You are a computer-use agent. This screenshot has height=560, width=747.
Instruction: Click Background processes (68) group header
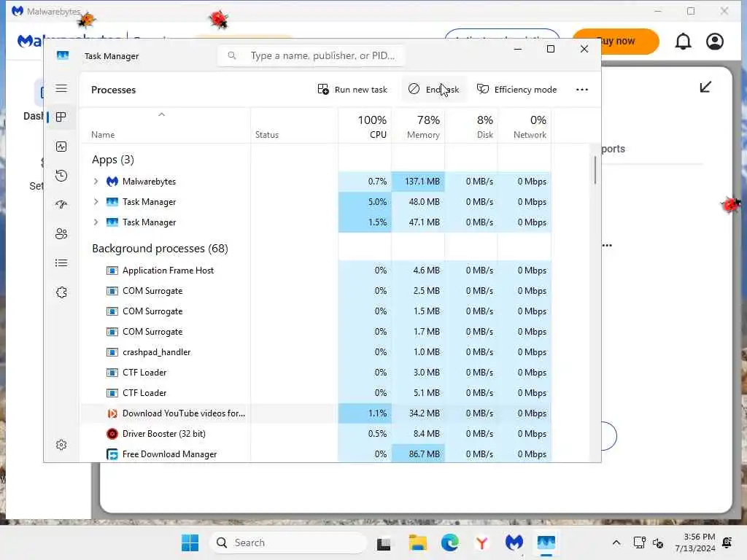click(x=160, y=249)
